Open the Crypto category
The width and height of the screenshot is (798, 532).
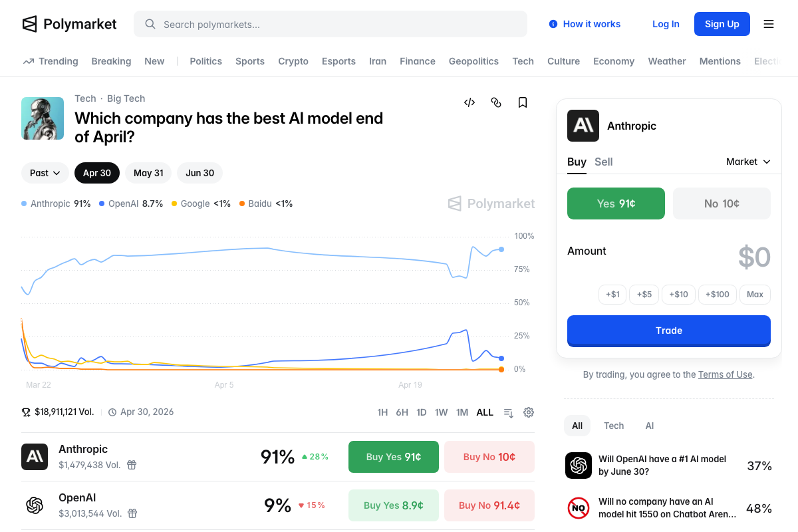[x=293, y=61]
